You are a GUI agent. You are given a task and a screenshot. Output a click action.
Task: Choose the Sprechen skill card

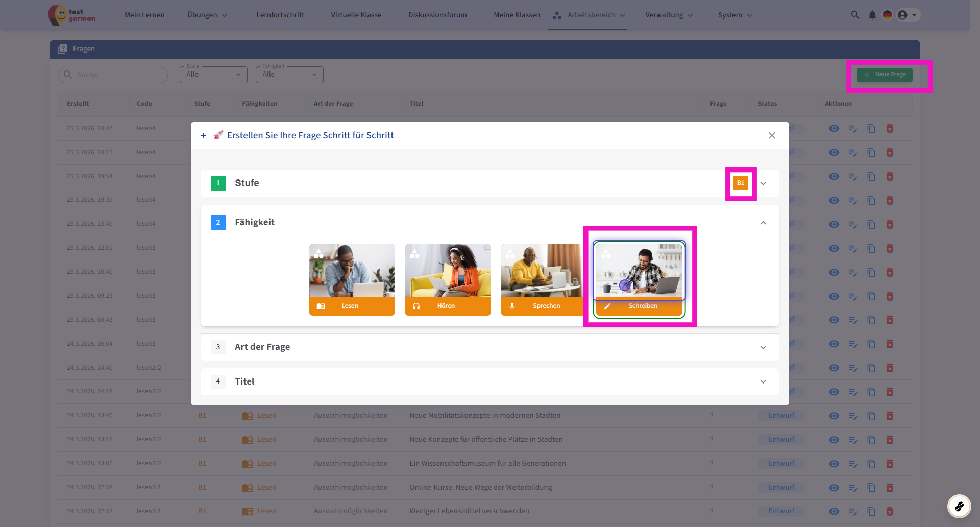point(541,279)
